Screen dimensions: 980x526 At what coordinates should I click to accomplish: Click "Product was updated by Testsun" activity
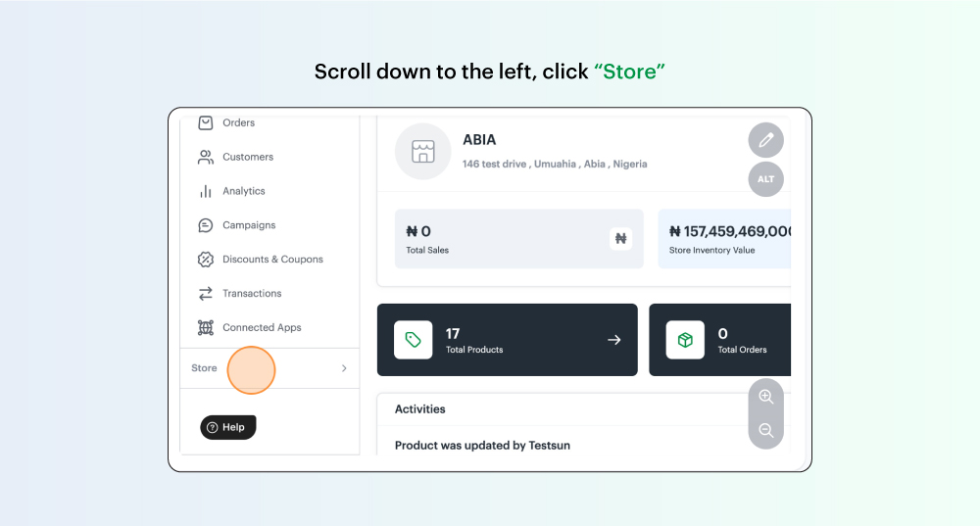[482, 446]
